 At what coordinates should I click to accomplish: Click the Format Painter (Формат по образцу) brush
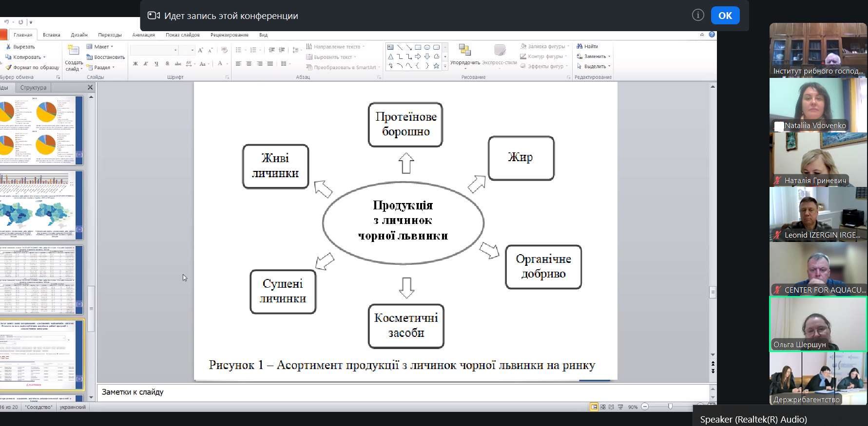8,67
